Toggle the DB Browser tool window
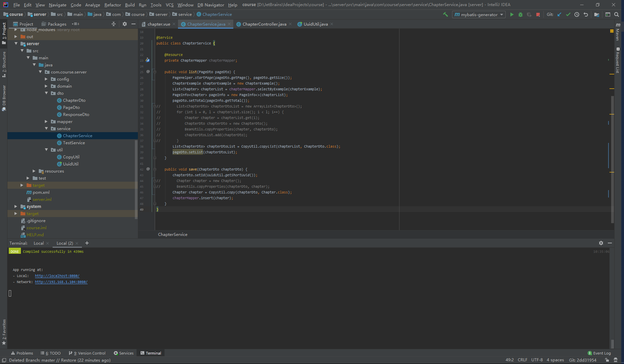The height and width of the screenshot is (364, 624). (x=4, y=98)
